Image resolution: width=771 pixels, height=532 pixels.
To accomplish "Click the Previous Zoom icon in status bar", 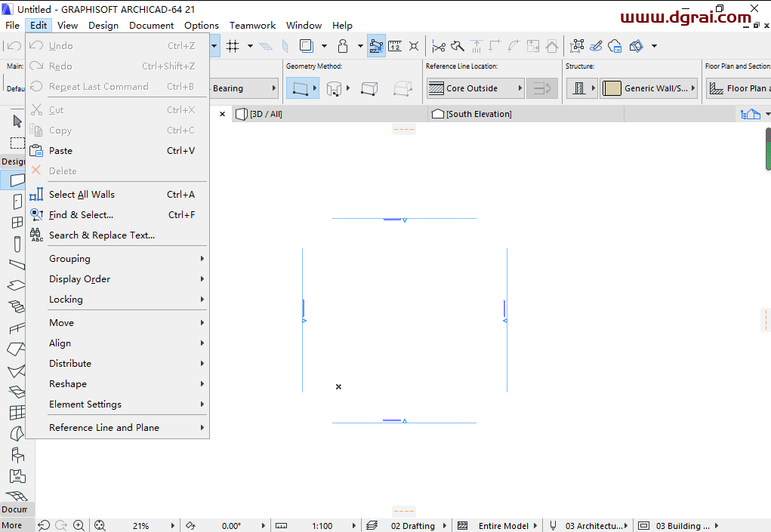I will (x=44, y=525).
